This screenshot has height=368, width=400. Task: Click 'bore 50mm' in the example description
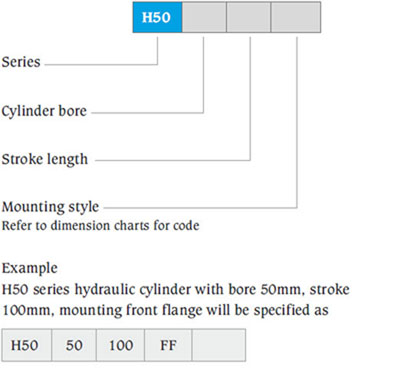coord(264,289)
